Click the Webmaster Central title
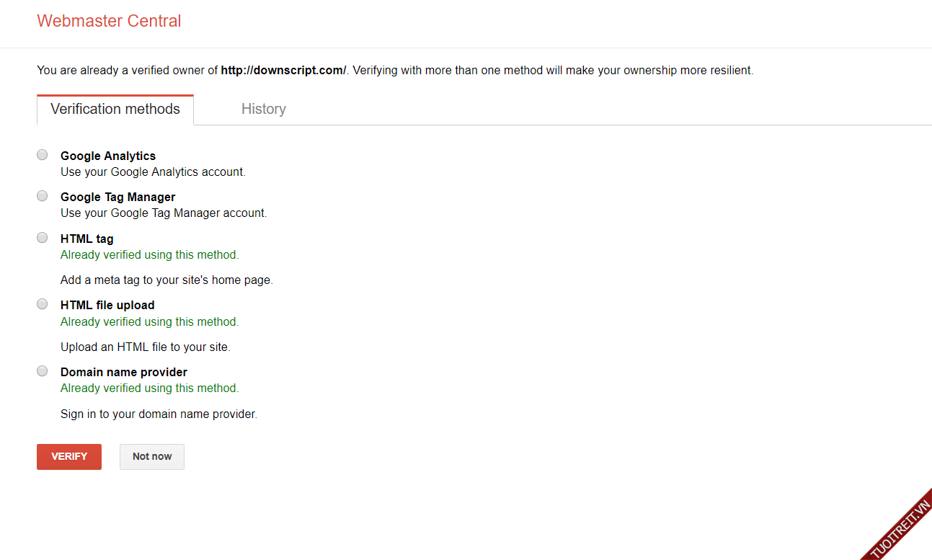 point(109,21)
